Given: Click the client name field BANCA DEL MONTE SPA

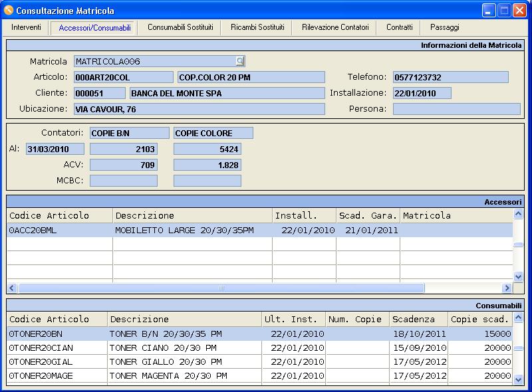Looking at the screenshot, I should click(x=227, y=93).
